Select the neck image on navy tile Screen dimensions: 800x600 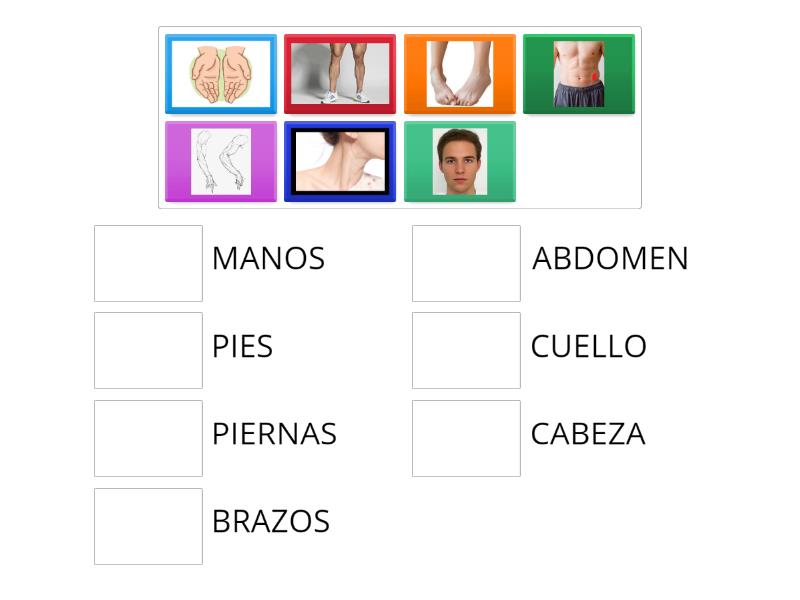pyautogui.click(x=340, y=160)
